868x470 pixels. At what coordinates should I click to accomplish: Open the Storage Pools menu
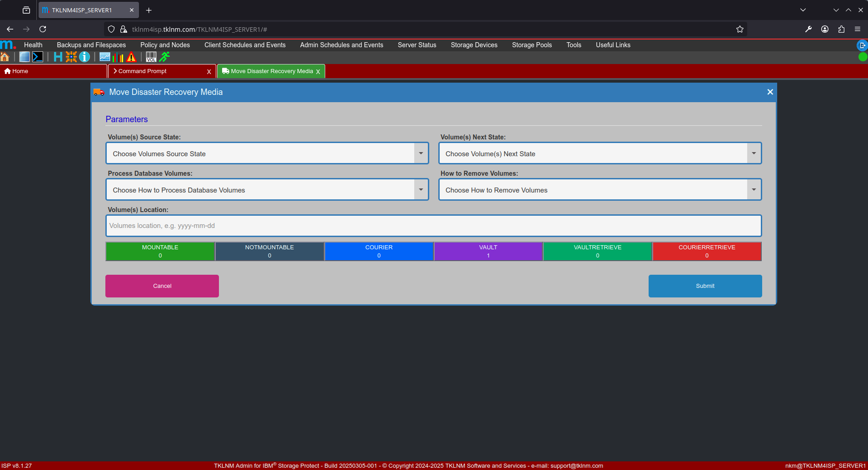531,45
